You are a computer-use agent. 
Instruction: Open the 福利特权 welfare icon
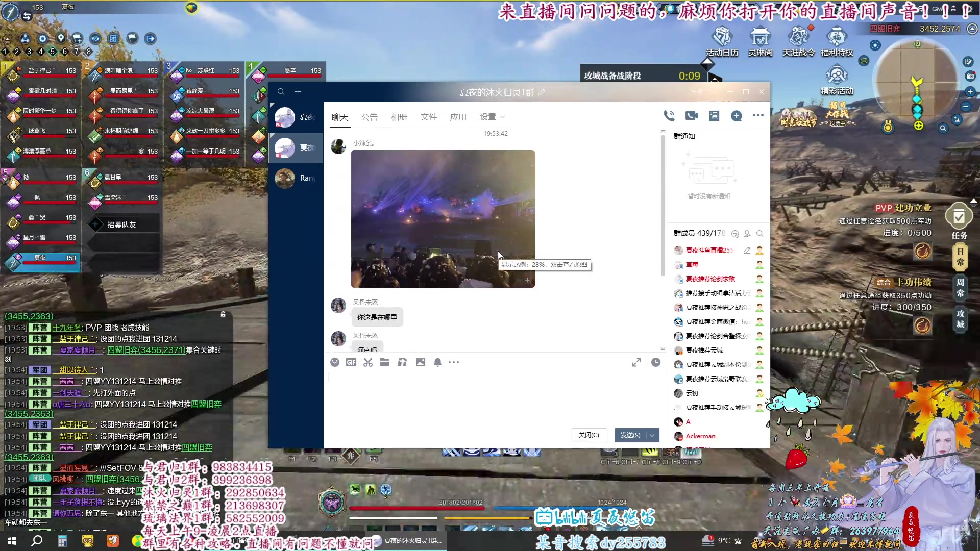point(837,42)
